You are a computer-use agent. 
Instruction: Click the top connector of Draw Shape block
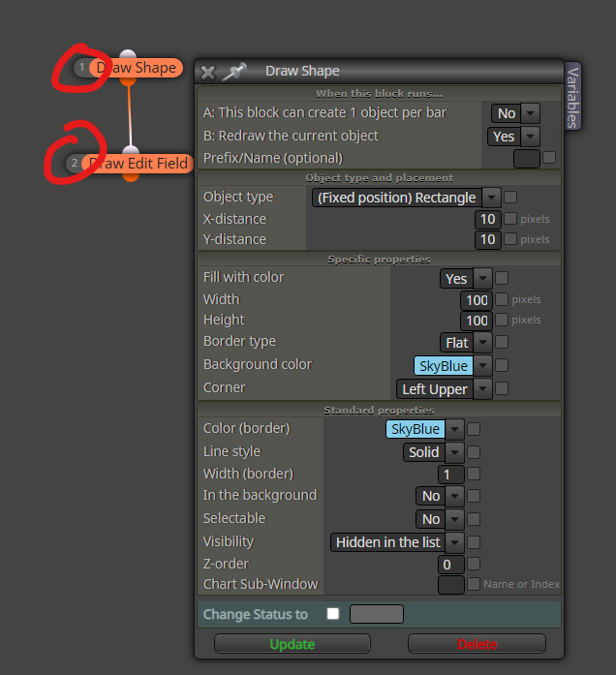(x=128, y=54)
